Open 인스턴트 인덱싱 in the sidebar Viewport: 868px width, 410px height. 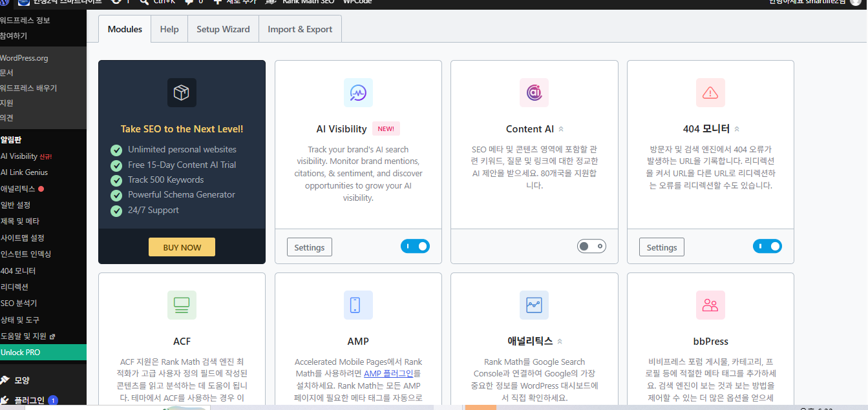coord(26,254)
